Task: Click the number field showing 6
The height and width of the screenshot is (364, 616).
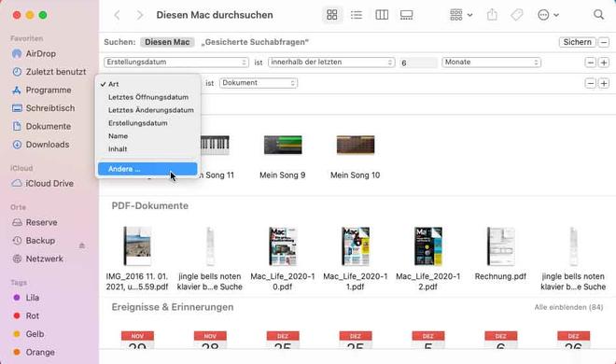Action: click(x=418, y=63)
